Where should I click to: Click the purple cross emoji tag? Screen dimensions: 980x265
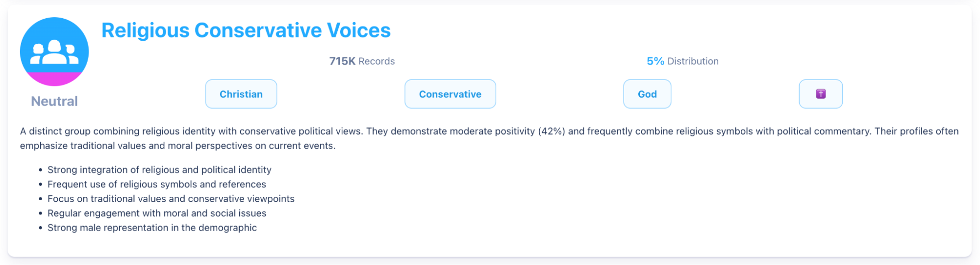click(x=820, y=94)
